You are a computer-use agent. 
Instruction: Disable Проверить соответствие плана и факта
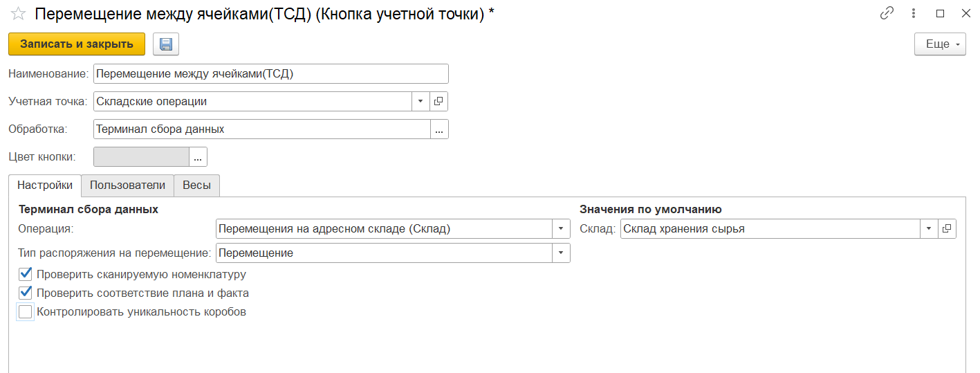click(26, 293)
